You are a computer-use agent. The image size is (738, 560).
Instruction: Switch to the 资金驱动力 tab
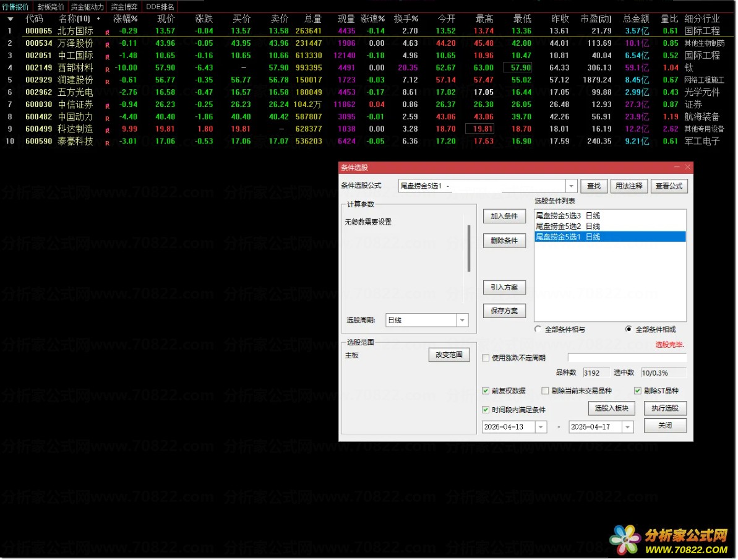[x=87, y=7]
